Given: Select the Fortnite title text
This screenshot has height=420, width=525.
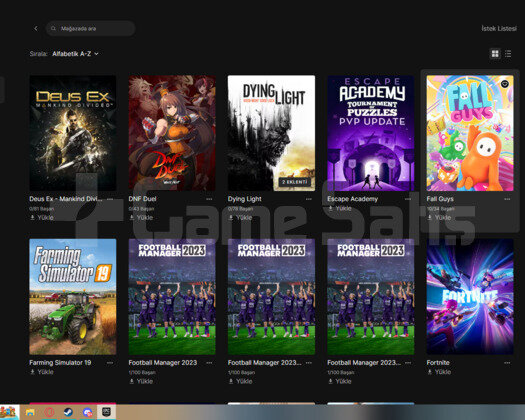Looking at the screenshot, I should point(438,363).
